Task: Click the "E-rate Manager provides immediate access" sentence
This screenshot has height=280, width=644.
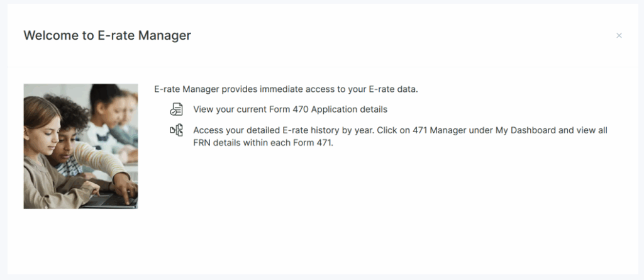Action: pyautogui.click(x=286, y=89)
